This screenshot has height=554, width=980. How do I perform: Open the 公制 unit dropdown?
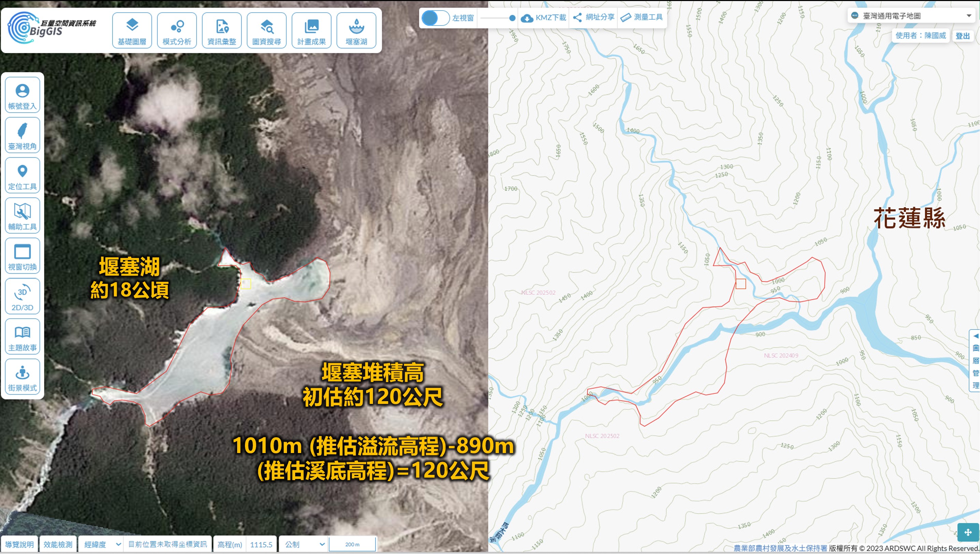(x=303, y=544)
